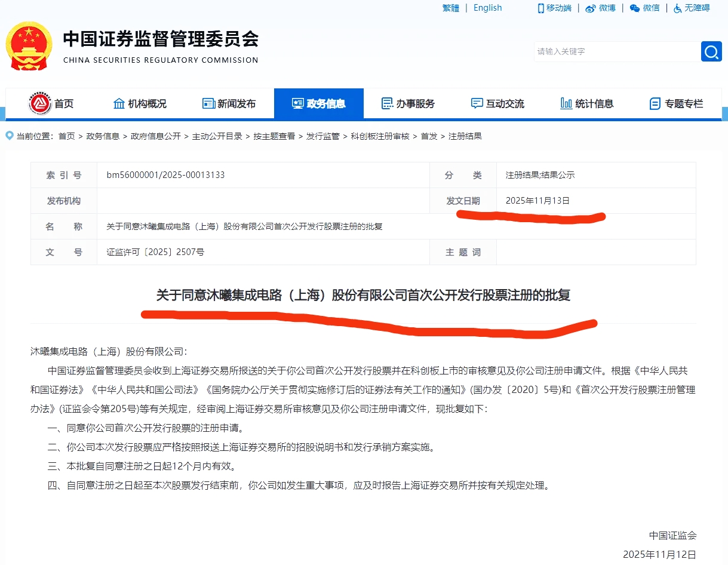Click the signing date 2025年11月12日
This screenshot has width=728, height=565.
pos(659,554)
